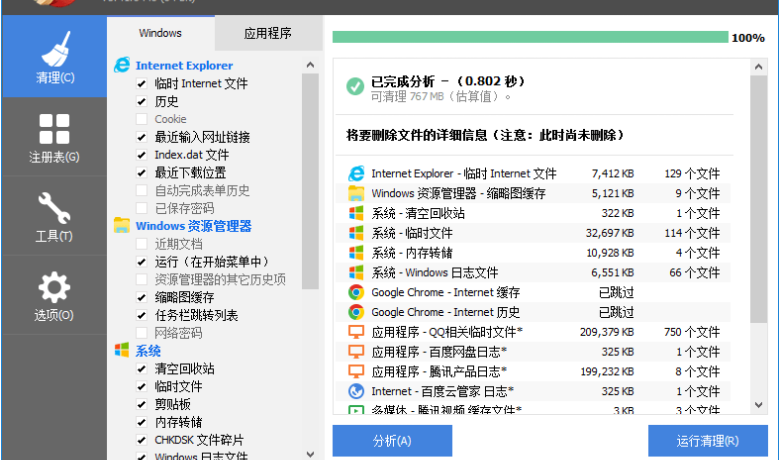
Task: Click the 分析(A) analyze button
Action: [392, 441]
